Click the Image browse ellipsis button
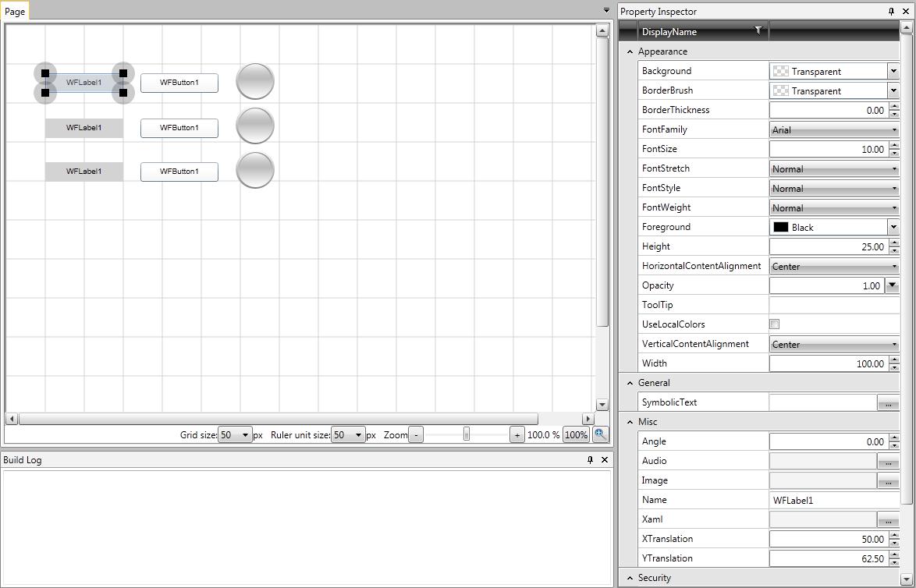This screenshot has width=916, height=588. click(x=888, y=481)
